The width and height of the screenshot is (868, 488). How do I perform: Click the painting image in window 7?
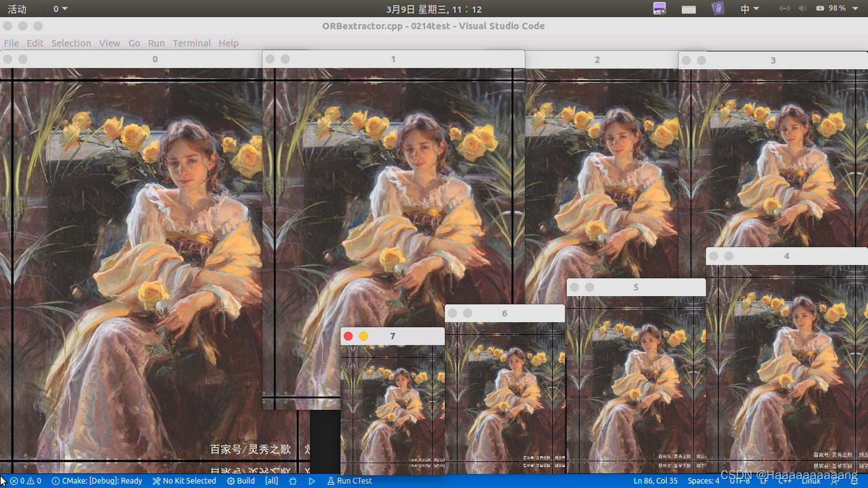[x=393, y=410]
